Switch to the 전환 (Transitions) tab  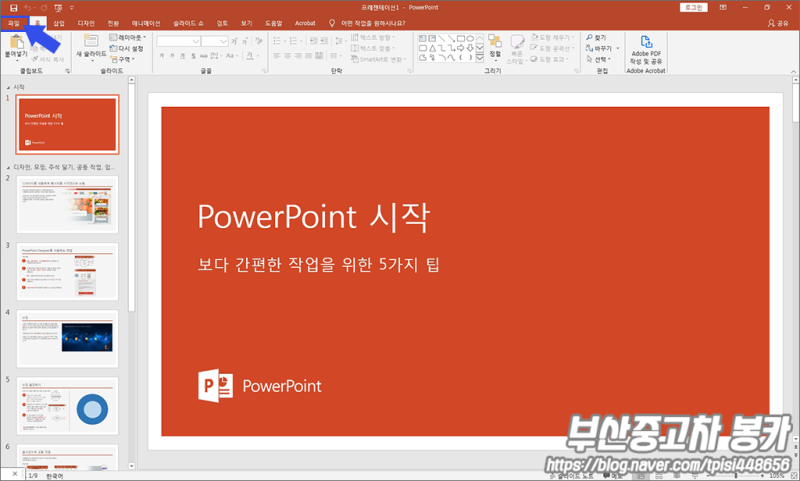point(113,23)
